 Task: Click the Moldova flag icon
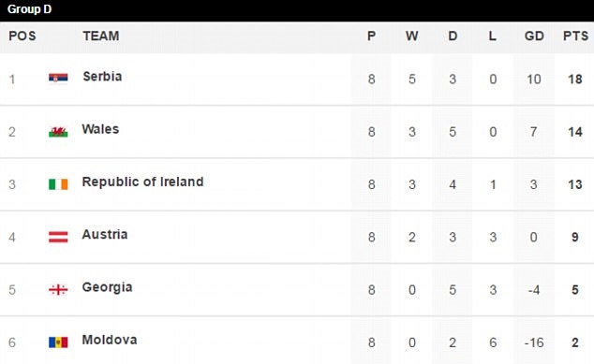pyautogui.click(x=58, y=342)
